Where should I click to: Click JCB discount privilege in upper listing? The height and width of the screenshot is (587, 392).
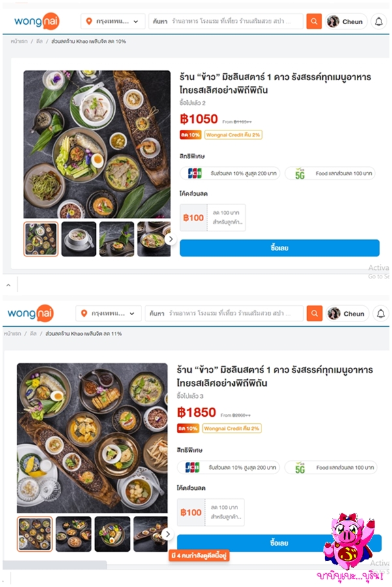pyautogui.click(x=230, y=173)
